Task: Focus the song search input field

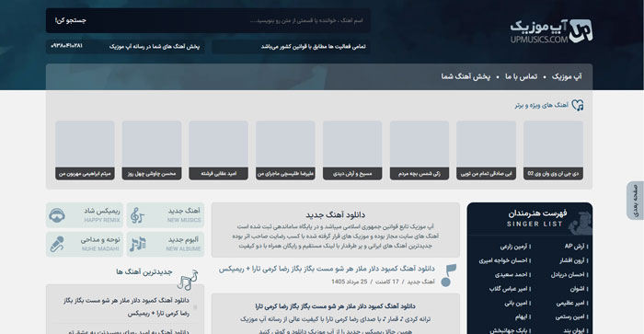Action: [230, 20]
